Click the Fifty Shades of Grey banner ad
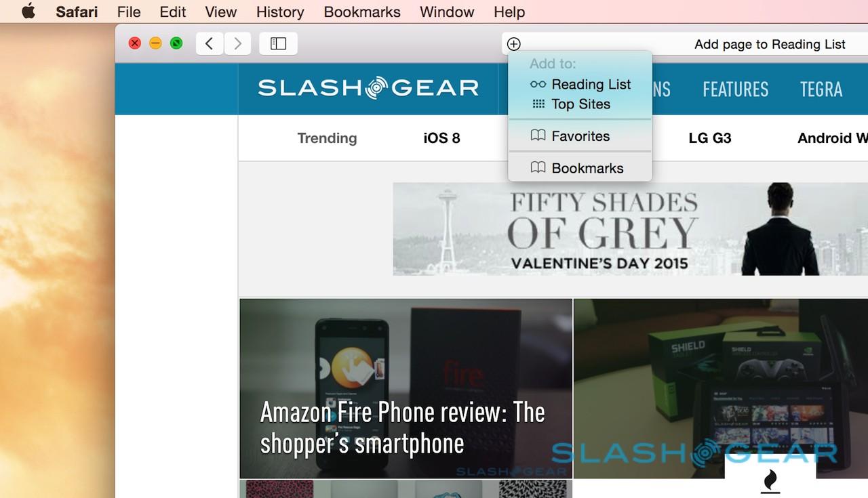Viewport: 868px width, 498px height. pyautogui.click(x=630, y=229)
